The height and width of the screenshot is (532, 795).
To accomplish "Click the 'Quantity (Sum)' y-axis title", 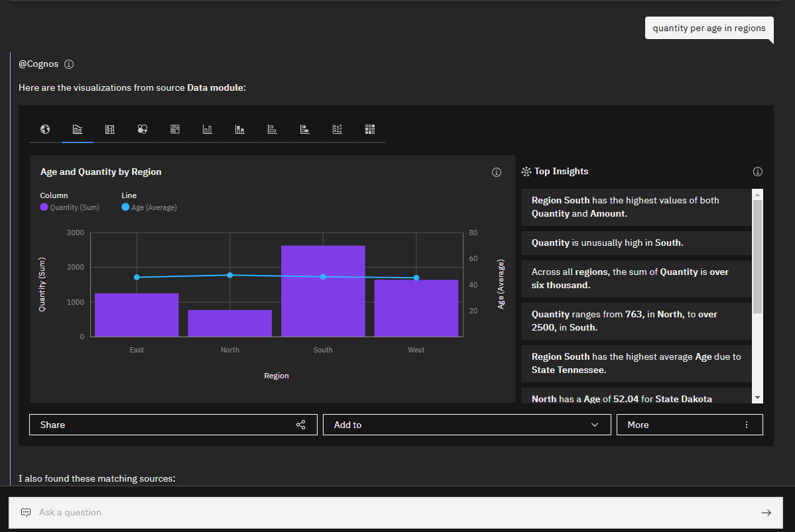I will (42, 284).
